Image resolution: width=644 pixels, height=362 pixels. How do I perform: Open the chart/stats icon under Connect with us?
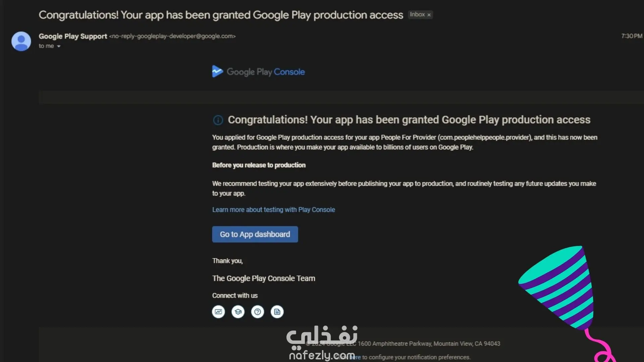pos(218,312)
